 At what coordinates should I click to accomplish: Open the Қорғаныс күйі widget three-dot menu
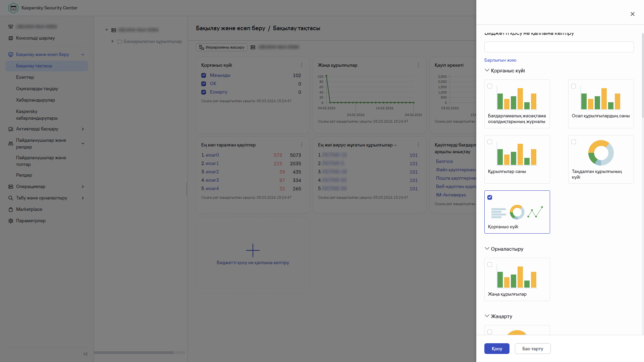302,65
